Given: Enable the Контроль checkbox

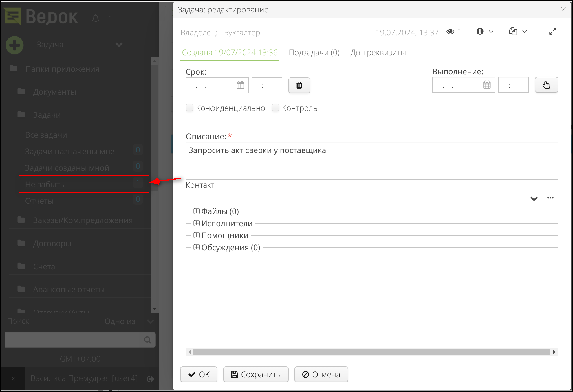Looking at the screenshot, I should pyautogui.click(x=275, y=107).
